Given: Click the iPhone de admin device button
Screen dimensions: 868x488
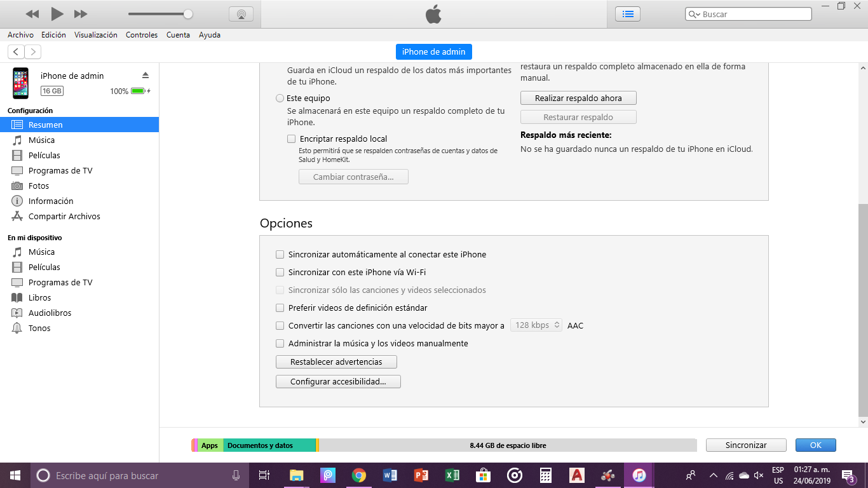Looking at the screenshot, I should click(x=434, y=52).
